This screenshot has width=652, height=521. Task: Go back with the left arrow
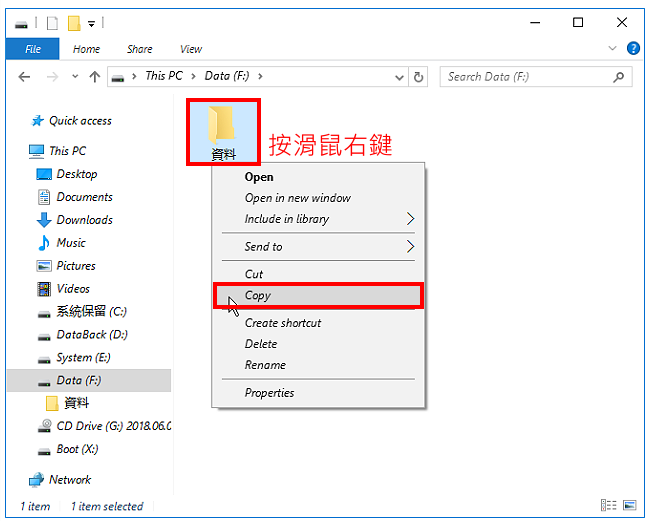(x=25, y=77)
